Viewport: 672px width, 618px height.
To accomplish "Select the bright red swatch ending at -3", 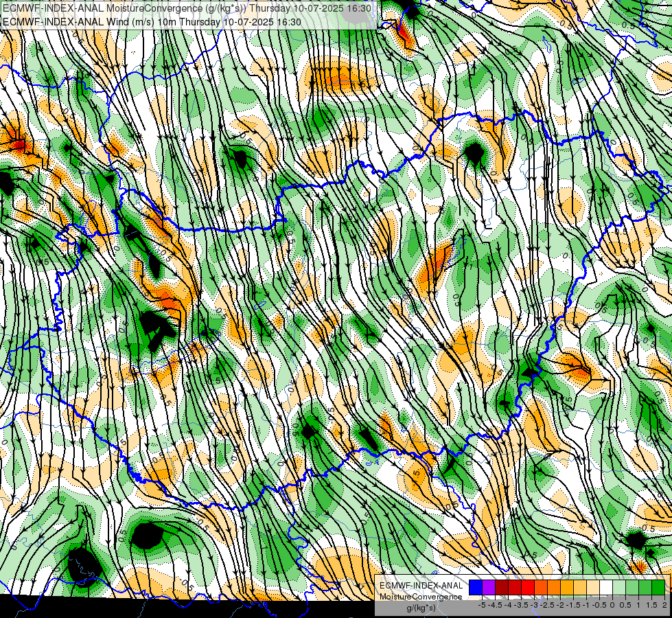I will [x=528, y=588].
